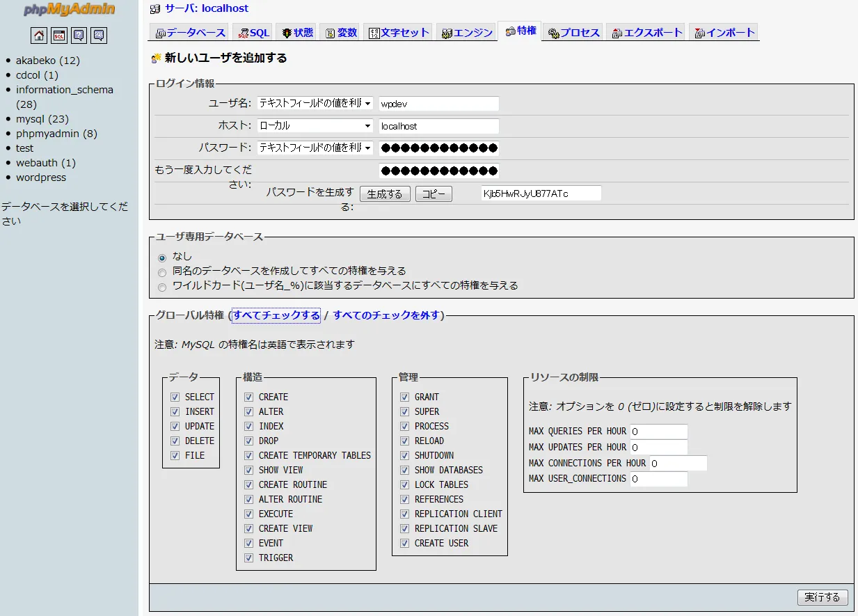This screenshot has height=616, width=858.
Task: Open the エンジン tab icon
Action: tap(448, 31)
